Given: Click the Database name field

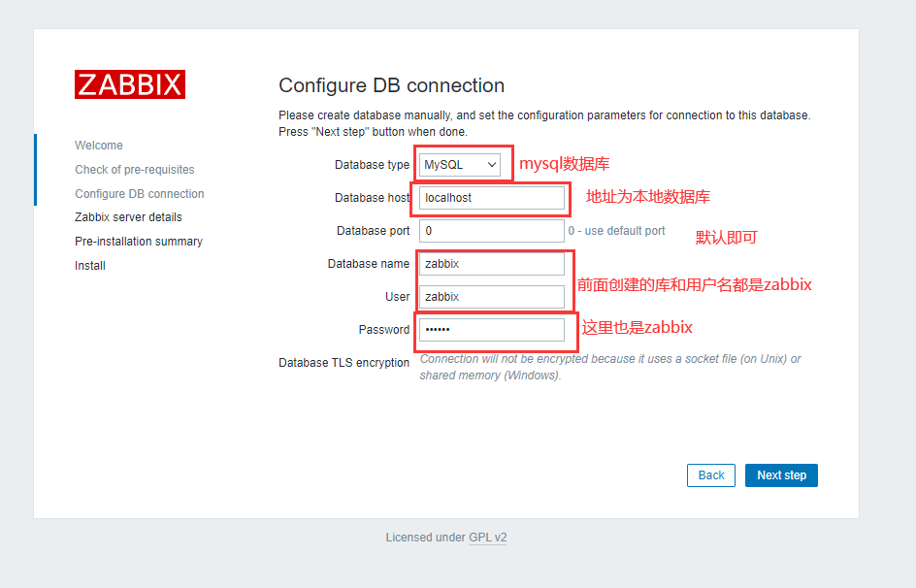Looking at the screenshot, I should (x=492, y=264).
